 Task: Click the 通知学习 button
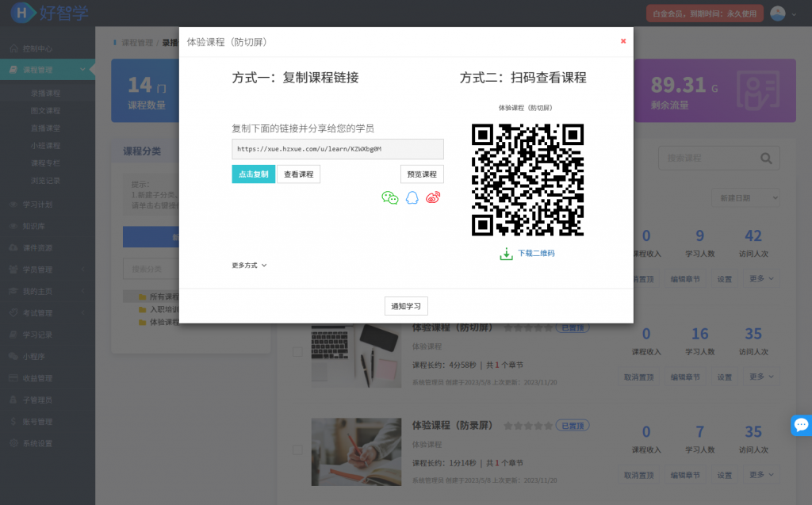coord(406,306)
